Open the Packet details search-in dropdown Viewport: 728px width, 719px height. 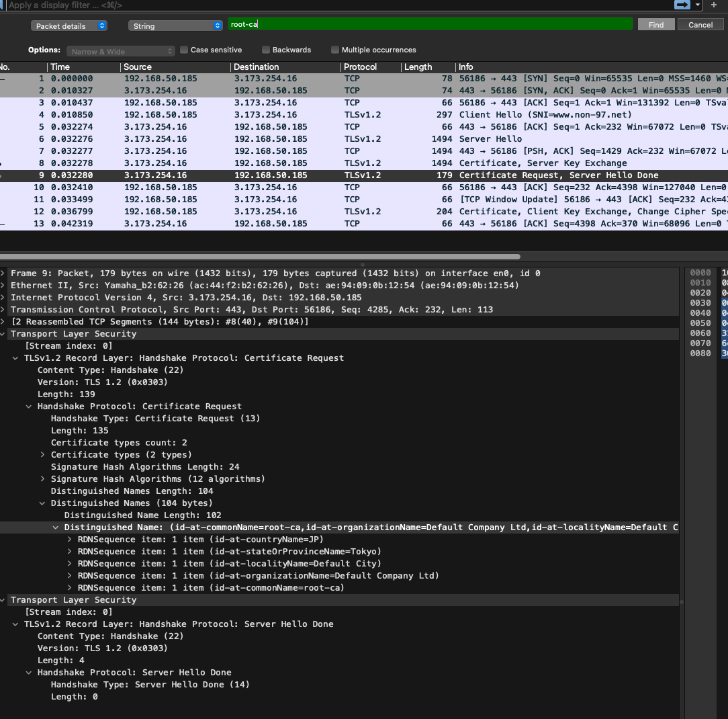tap(69, 26)
